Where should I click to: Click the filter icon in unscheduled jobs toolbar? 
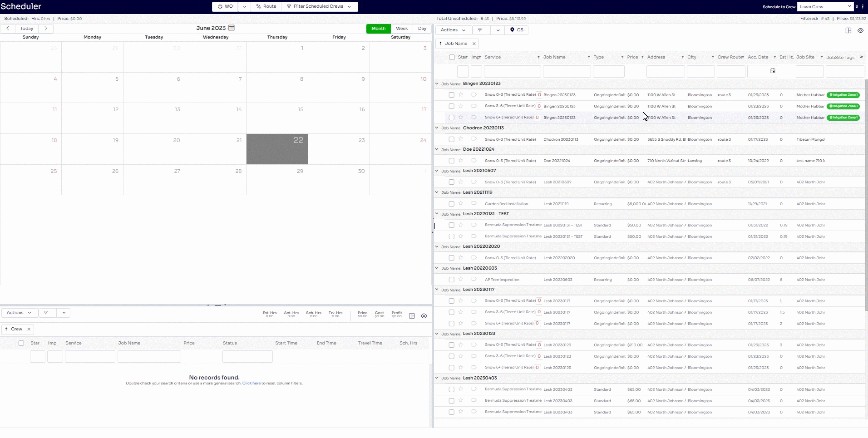[480, 30]
